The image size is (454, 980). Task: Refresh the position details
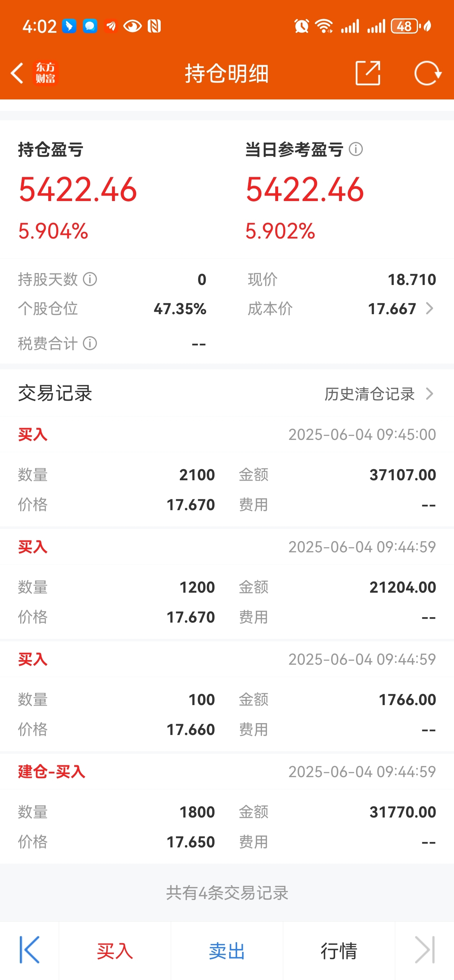pyautogui.click(x=427, y=73)
